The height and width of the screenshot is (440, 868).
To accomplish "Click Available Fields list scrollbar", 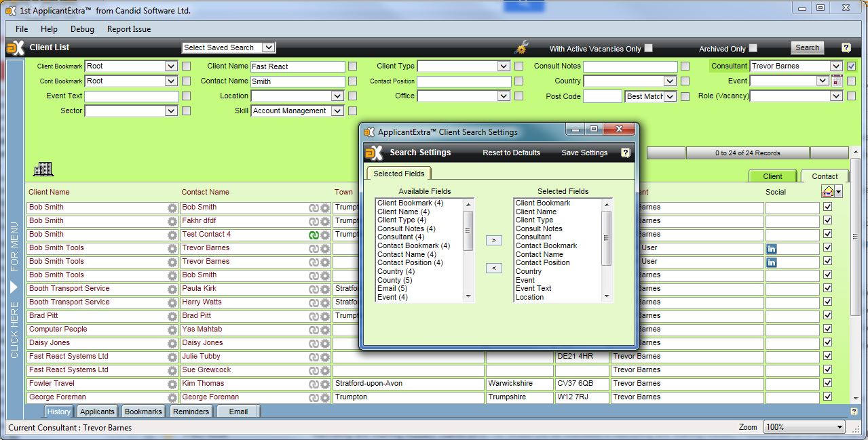I will tap(468, 249).
